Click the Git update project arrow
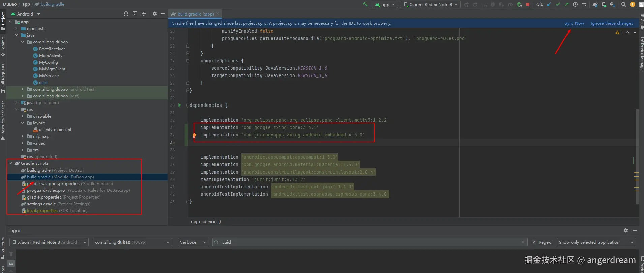 pos(549,4)
